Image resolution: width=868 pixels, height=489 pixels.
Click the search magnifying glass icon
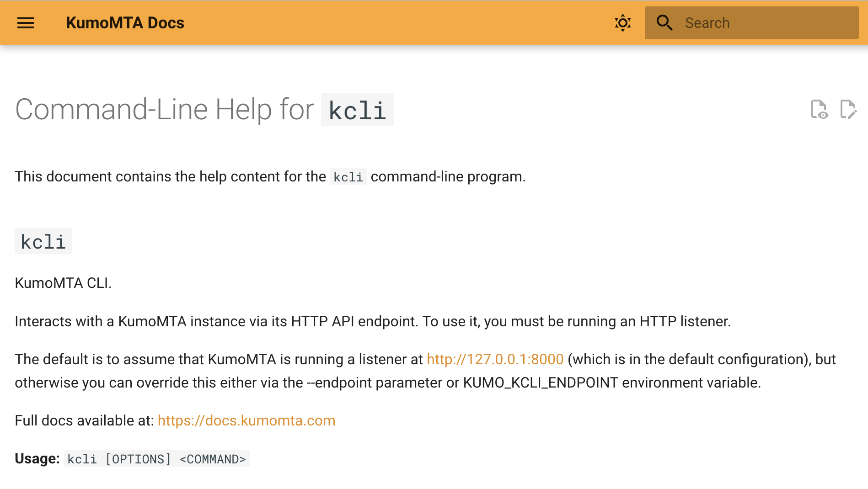coord(664,22)
